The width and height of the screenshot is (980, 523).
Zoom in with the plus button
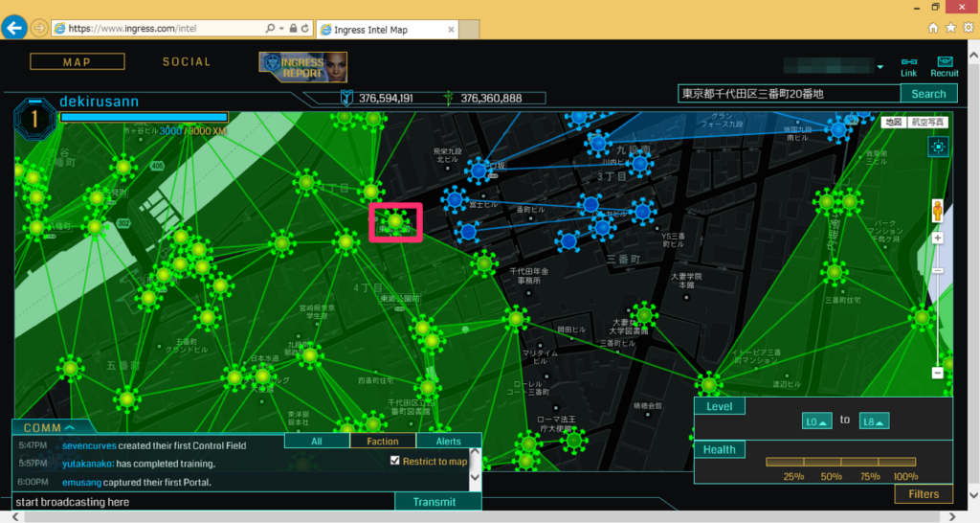click(938, 238)
